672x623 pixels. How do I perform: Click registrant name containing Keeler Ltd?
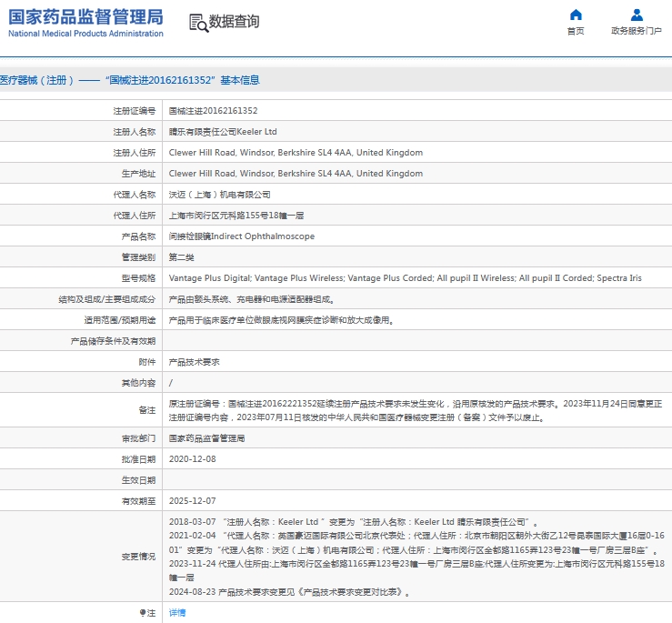click(223, 132)
